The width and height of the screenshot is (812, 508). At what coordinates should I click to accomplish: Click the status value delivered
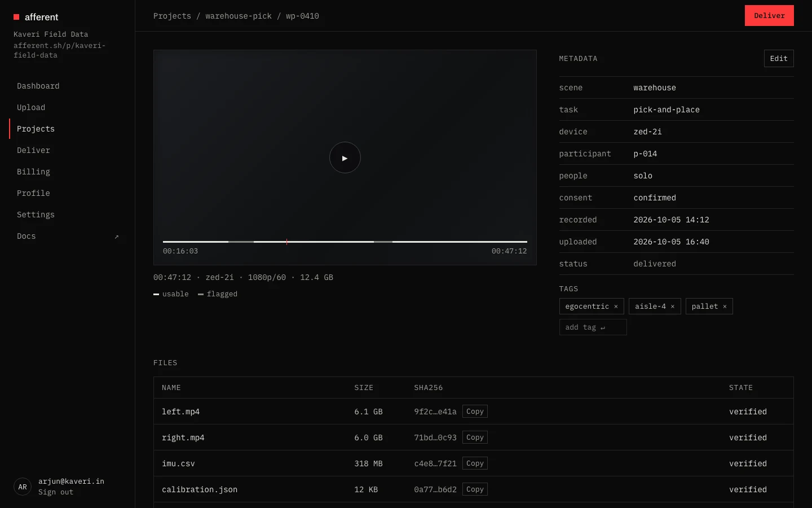tap(655, 264)
